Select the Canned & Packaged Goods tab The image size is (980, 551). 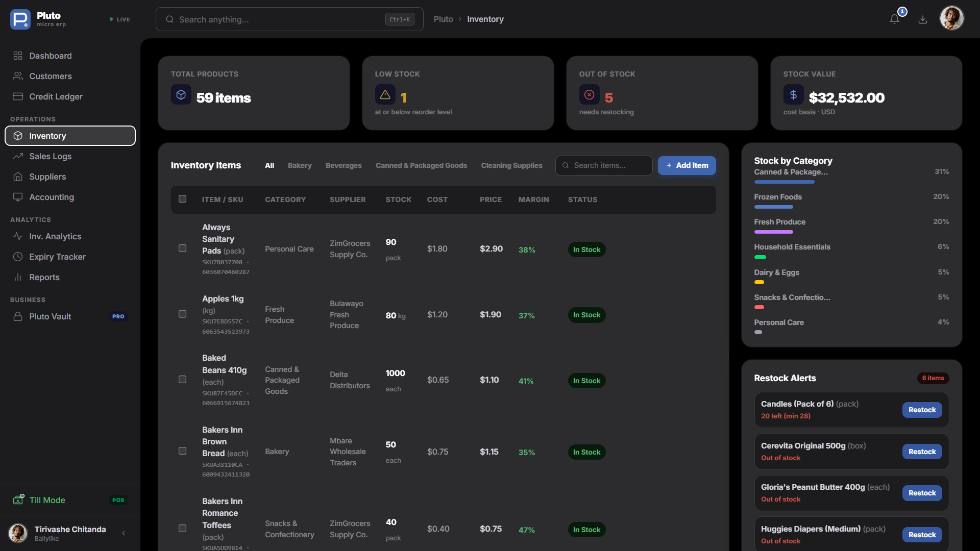[x=421, y=165]
